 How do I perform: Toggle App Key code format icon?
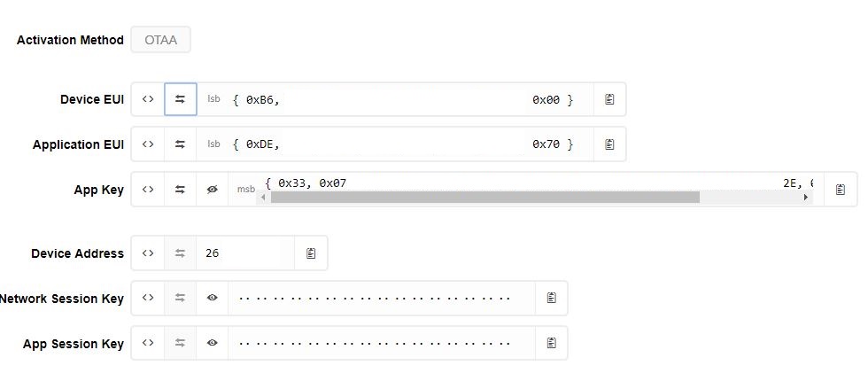[148, 190]
